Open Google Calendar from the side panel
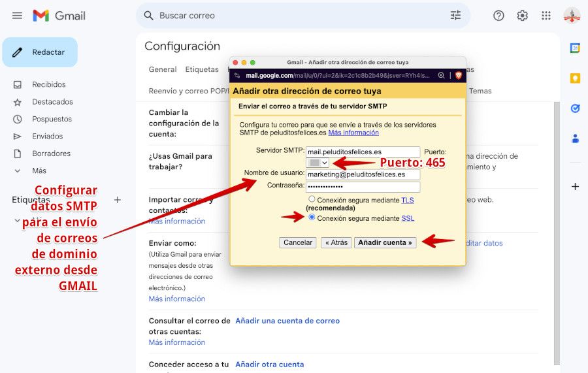The image size is (588, 373). coord(575,48)
